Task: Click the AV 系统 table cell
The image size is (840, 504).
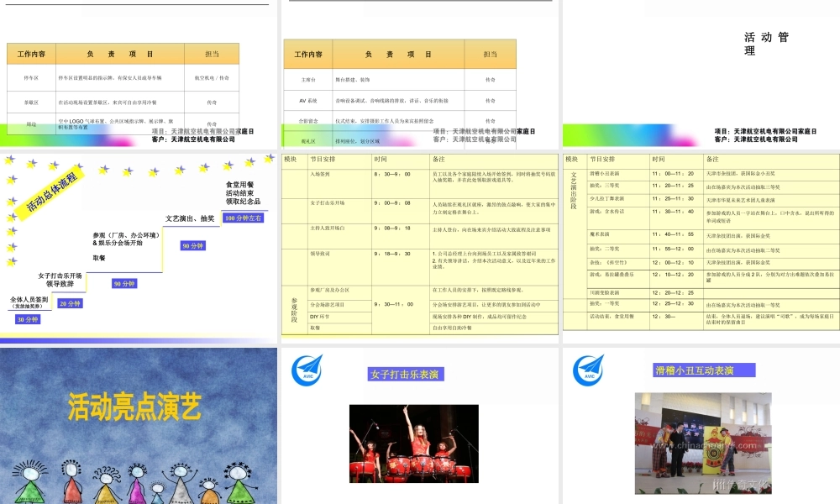Action: pyautogui.click(x=308, y=100)
